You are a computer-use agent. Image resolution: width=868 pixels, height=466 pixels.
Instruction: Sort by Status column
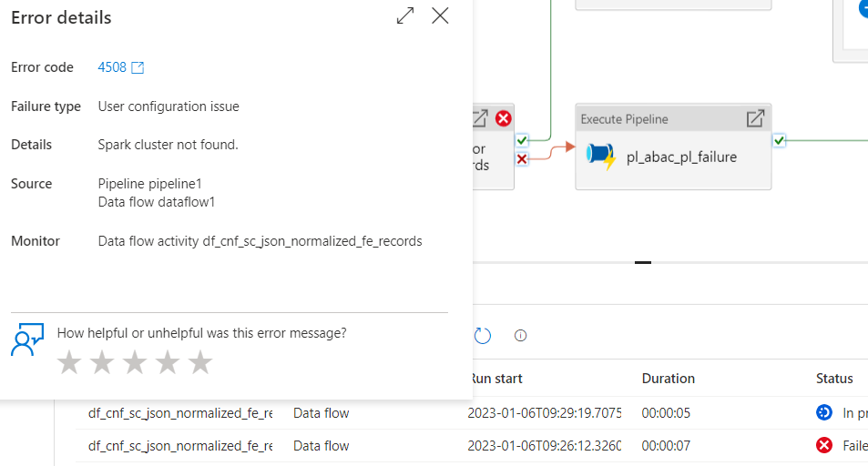pyautogui.click(x=834, y=379)
